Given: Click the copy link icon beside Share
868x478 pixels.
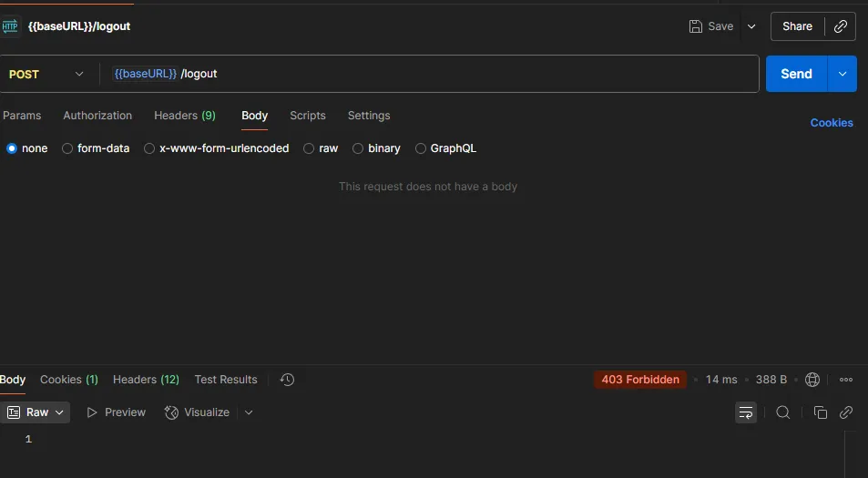Looking at the screenshot, I should pos(841,26).
